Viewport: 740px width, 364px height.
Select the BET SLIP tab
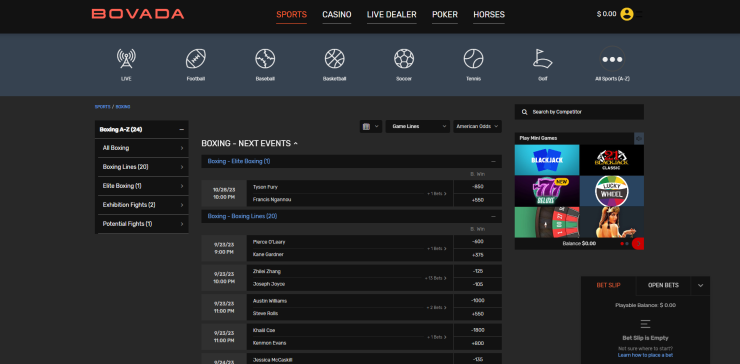click(x=608, y=286)
